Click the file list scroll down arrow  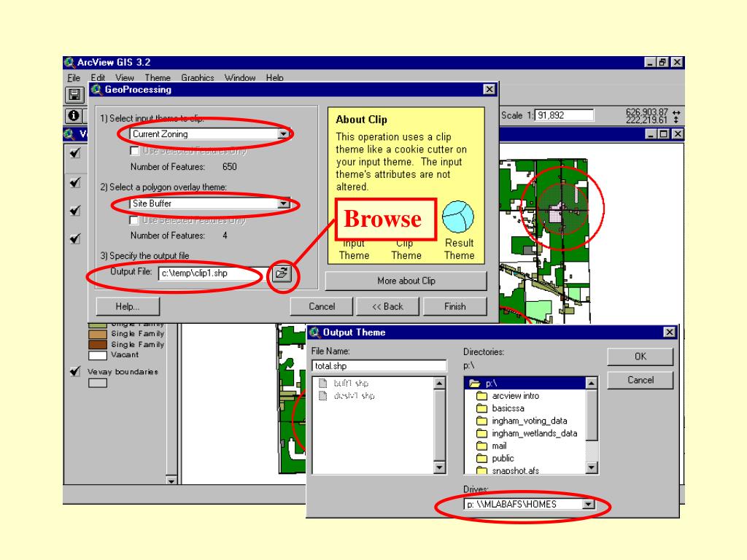[x=439, y=467]
